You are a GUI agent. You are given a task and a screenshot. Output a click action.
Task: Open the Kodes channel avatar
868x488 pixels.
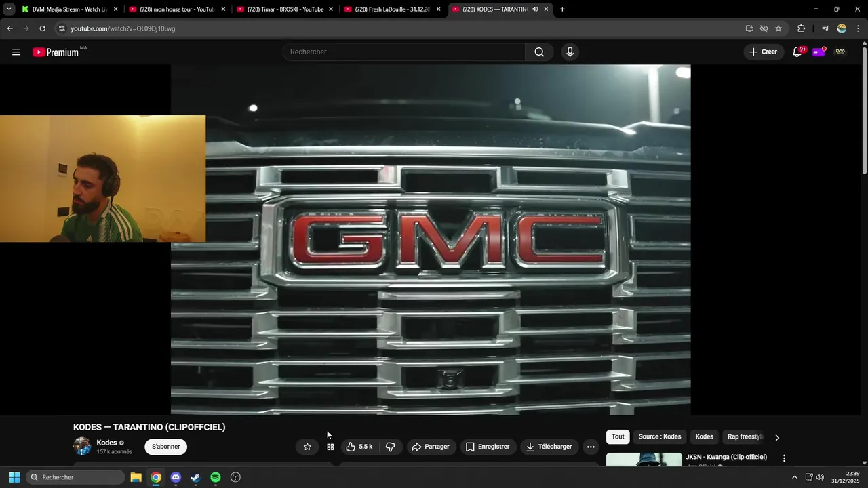(82, 446)
